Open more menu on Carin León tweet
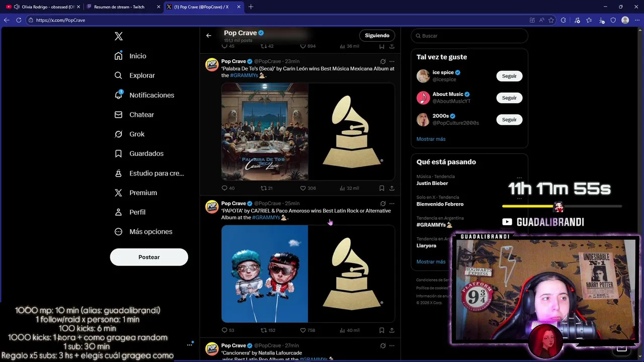Image resolution: width=644 pixels, height=362 pixels. click(x=392, y=61)
